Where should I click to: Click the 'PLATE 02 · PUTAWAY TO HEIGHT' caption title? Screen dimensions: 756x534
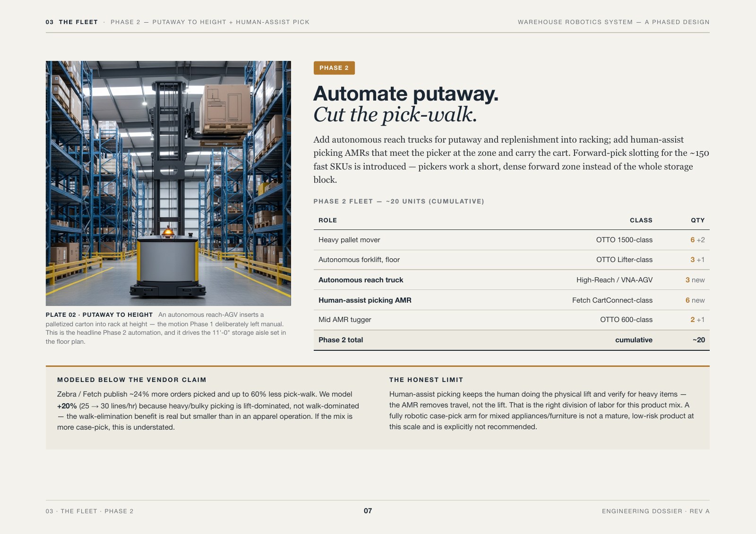pos(99,315)
